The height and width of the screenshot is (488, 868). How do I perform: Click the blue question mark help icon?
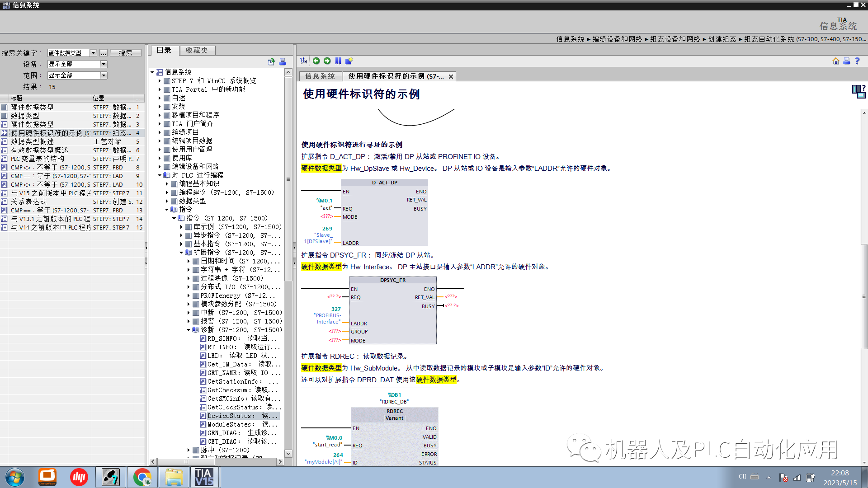click(x=857, y=61)
